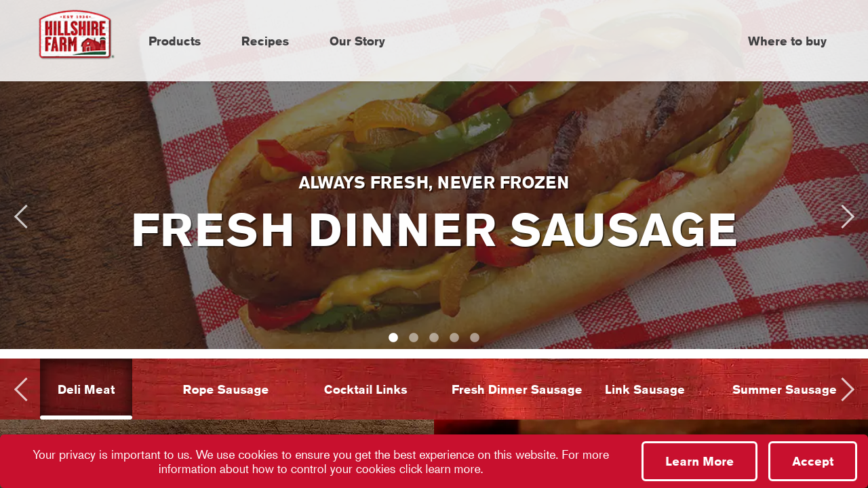Select the third carousel dot

click(434, 338)
